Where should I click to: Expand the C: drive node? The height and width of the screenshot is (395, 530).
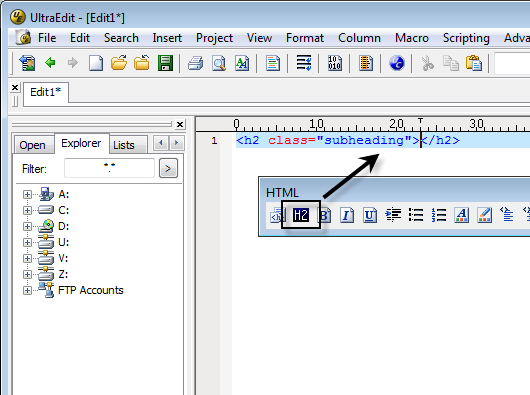(27, 211)
